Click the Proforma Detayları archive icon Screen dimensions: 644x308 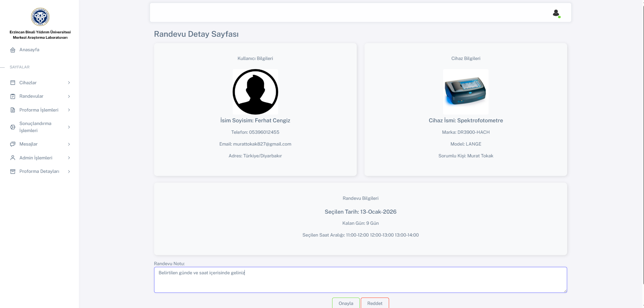(13, 172)
